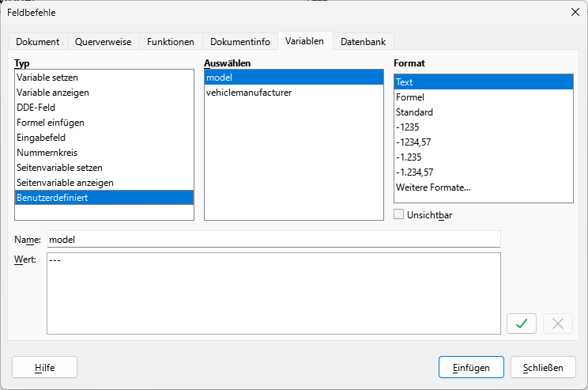This screenshot has width=588, height=390.
Task: Click the Schließen button
Action: point(542,367)
